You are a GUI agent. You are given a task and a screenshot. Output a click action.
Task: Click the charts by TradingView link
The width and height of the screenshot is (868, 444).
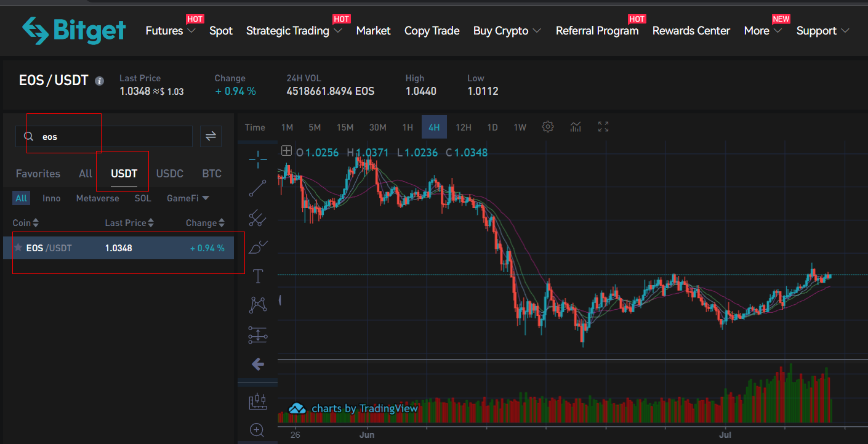pyautogui.click(x=364, y=408)
